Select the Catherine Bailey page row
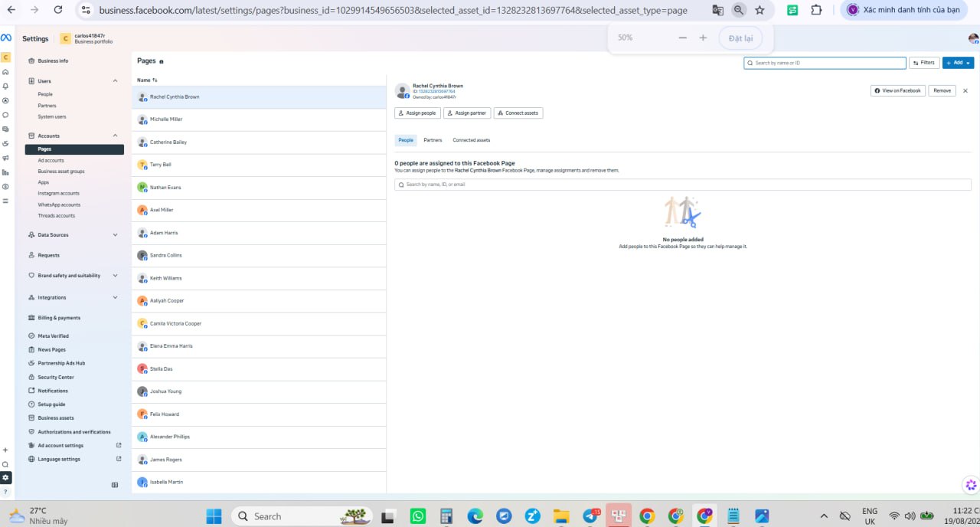Viewport: 980px width, 527px height. pyautogui.click(x=259, y=142)
